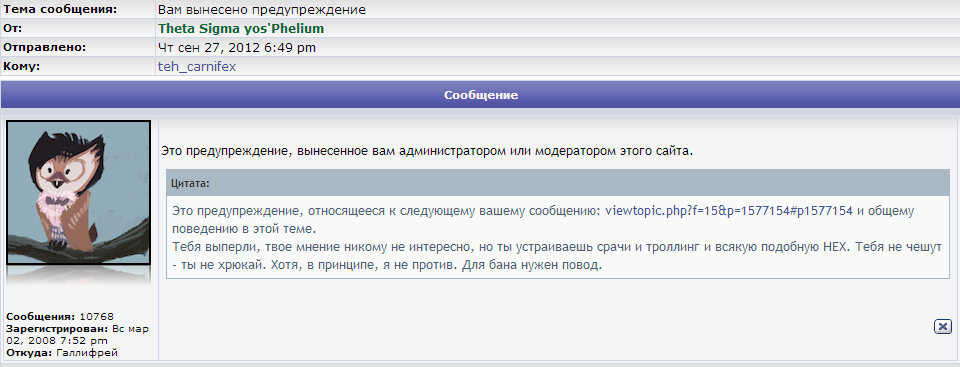Click the 'Тема сообщения:' label
The height and width of the screenshot is (367, 960).
(x=59, y=10)
